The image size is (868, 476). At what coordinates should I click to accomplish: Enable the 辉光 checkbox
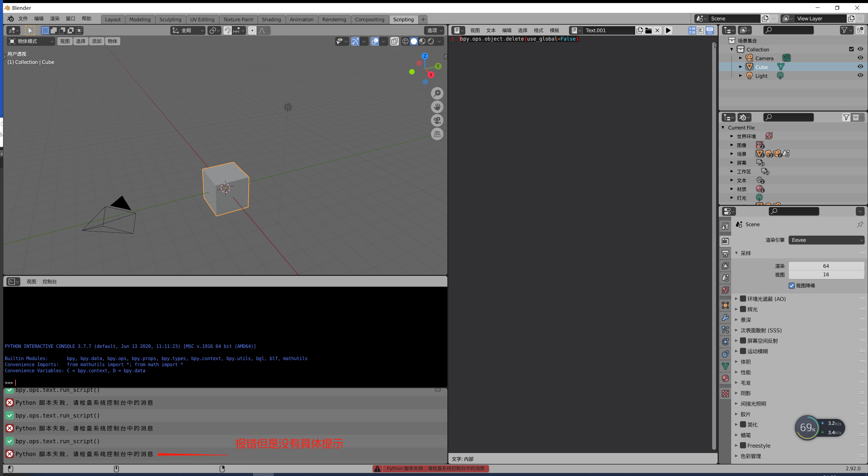pos(743,309)
